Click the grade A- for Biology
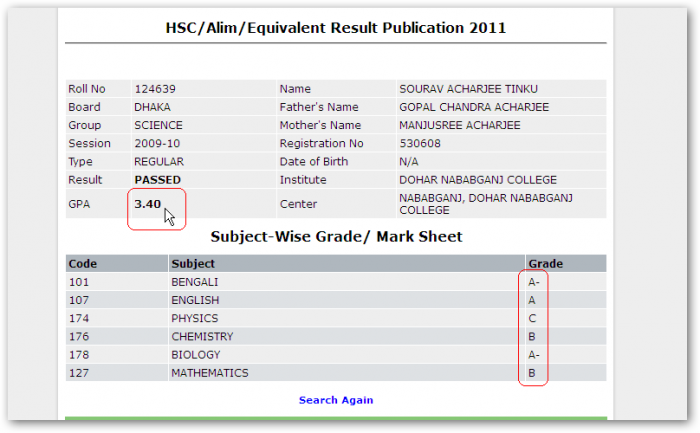 pos(534,355)
